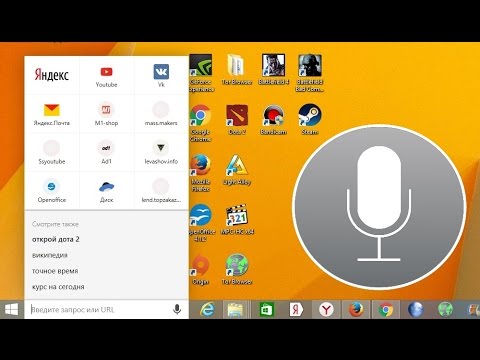Open File Explorer from taskbar
The height and width of the screenshot is (360, 480).
(x=237, y=310)
